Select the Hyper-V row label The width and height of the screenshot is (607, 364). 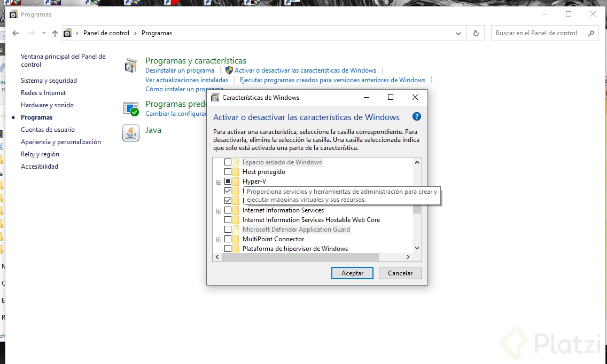tap(254, 181)
